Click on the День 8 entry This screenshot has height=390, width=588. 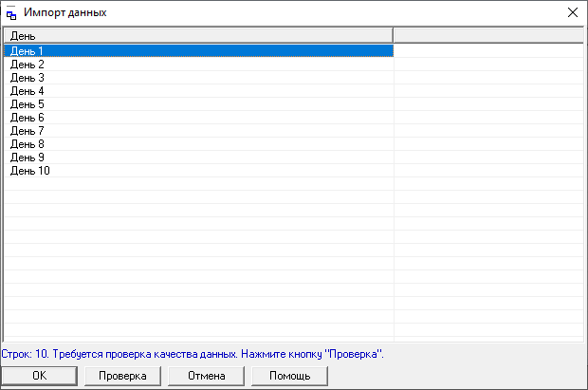(x=28, y=144)
